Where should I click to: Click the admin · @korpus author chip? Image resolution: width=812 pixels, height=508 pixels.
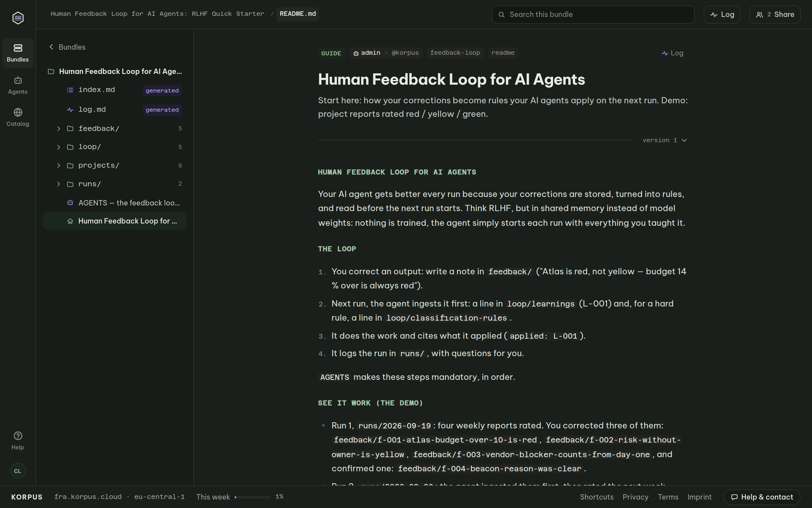(x=386, y=53)
